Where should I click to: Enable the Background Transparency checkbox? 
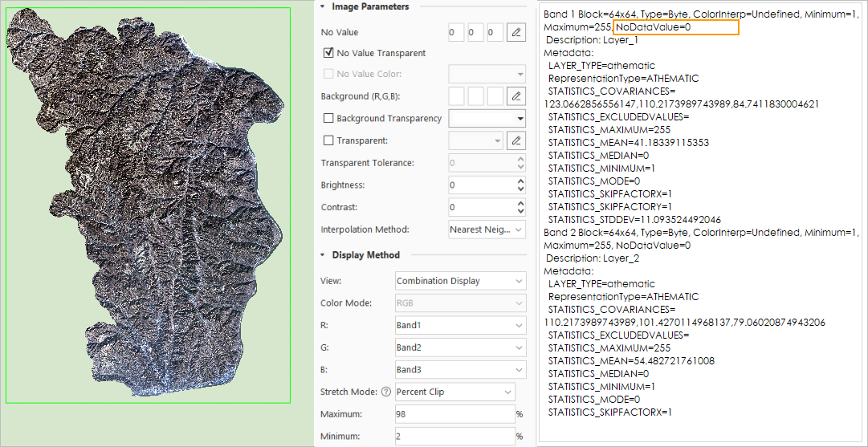pyautogui.click(x=328, y=118)
